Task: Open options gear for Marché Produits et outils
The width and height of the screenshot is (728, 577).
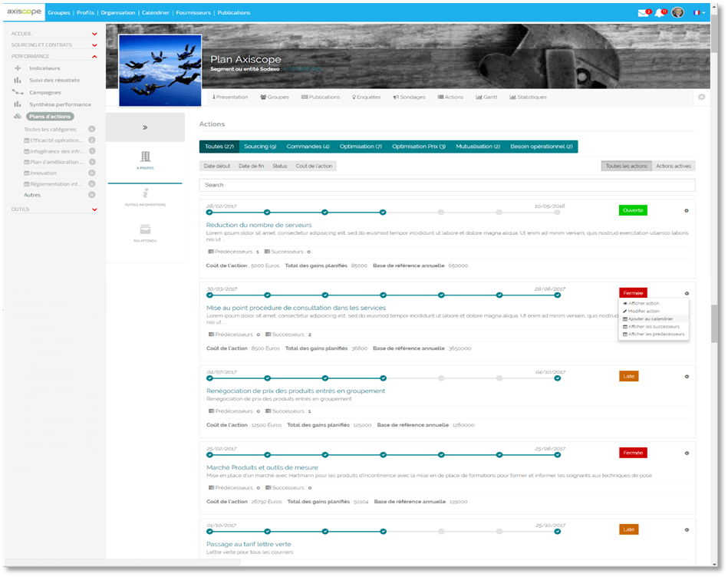Action: click(x=687, y=453)
